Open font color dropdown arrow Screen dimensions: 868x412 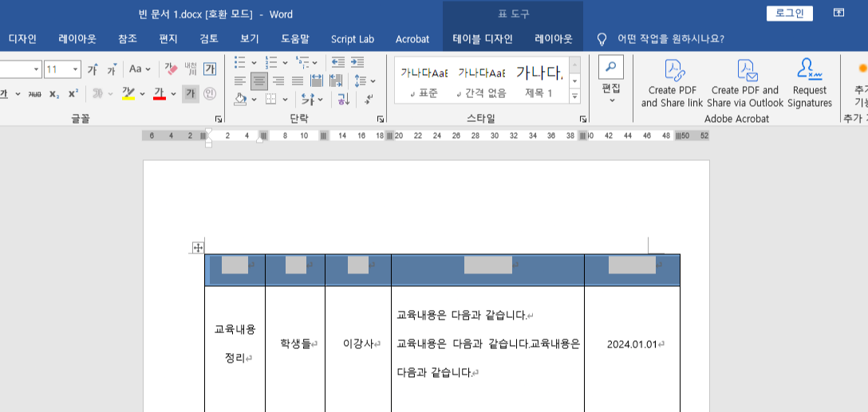173,94
